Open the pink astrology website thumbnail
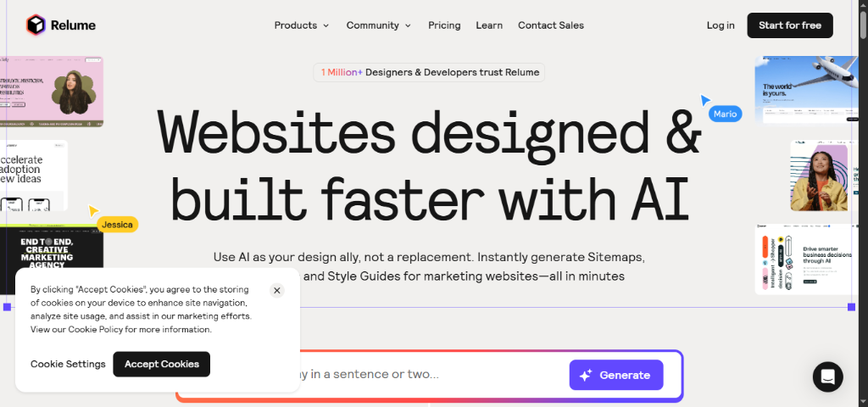 point(52,92)
